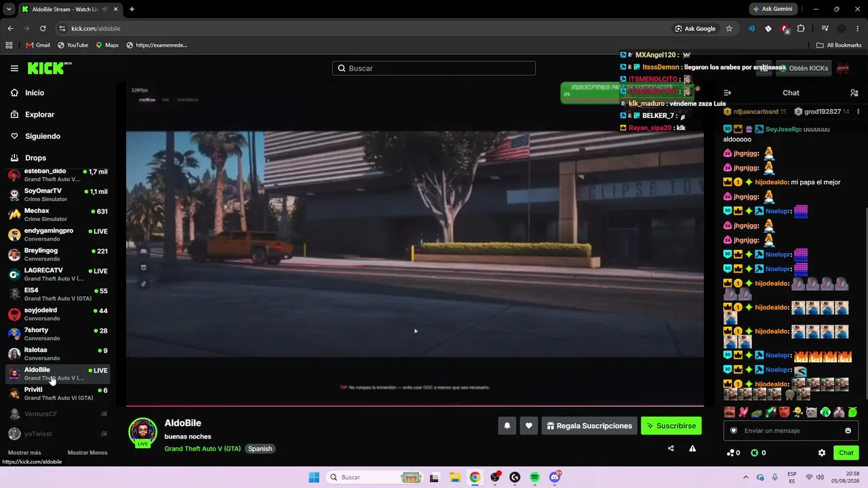Click Regala Suscripciones button
The width and height of the screenshot is (868, 488).
[589, 426]
